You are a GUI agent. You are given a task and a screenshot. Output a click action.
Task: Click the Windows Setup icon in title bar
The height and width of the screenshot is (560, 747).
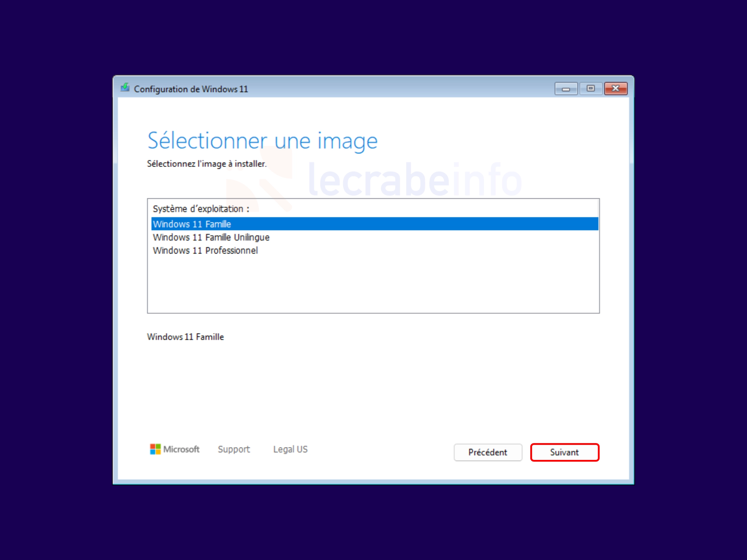[125, 88]
